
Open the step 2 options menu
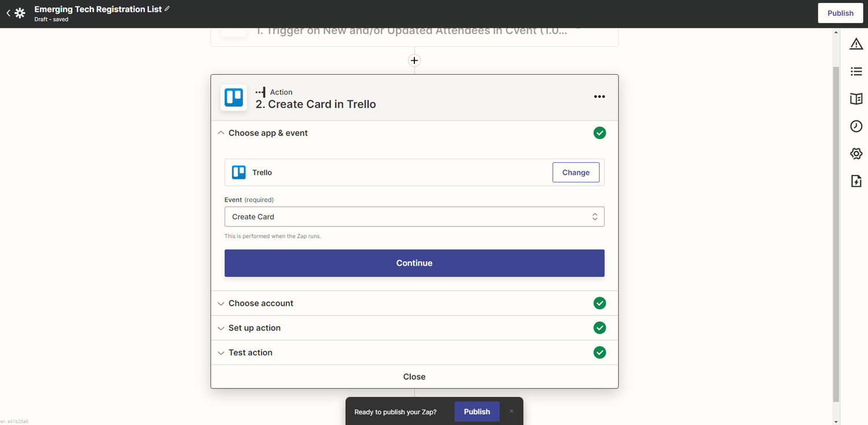tap(599, 96)
